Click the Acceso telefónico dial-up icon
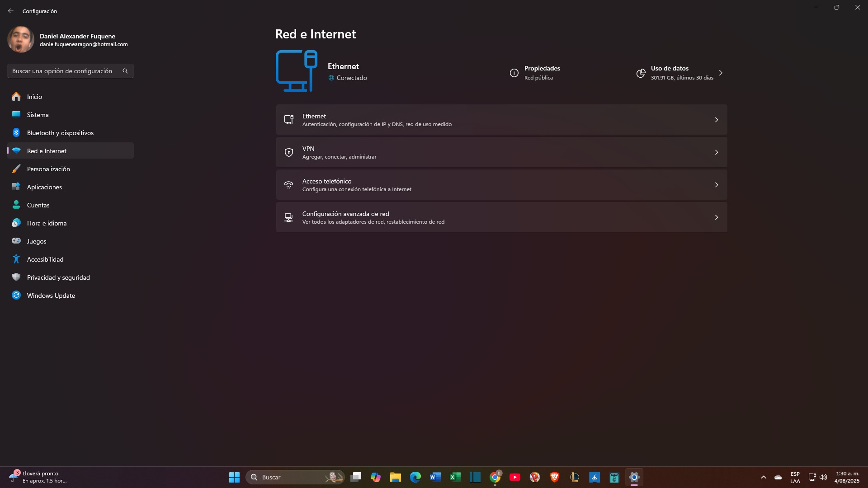The image size is (868, 488). (288, 185)
